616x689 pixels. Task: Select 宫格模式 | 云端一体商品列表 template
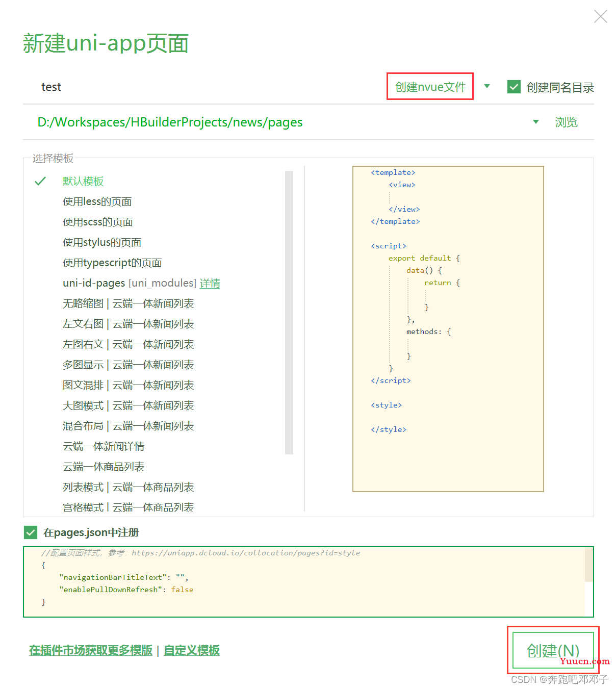click(x=128, y=507)
